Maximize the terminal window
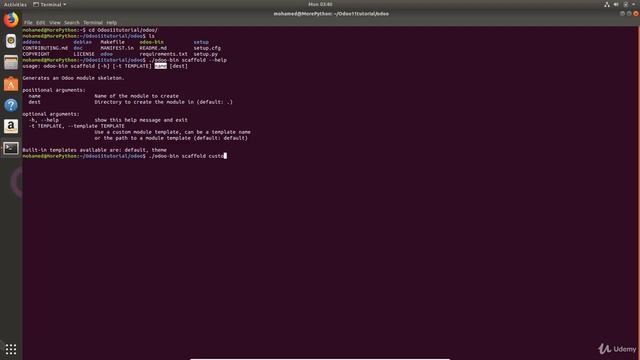 [x=629, y=13]
